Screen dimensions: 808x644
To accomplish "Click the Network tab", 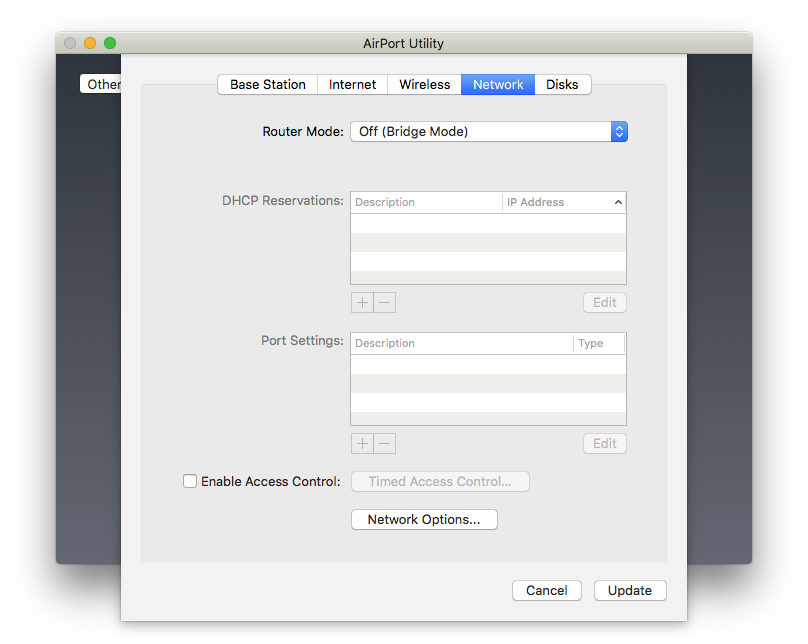I will (498, 84).
